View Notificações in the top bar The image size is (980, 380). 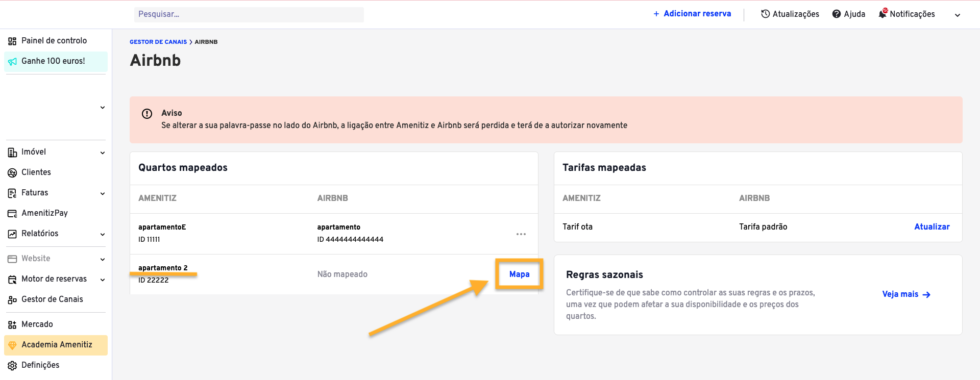912,14
